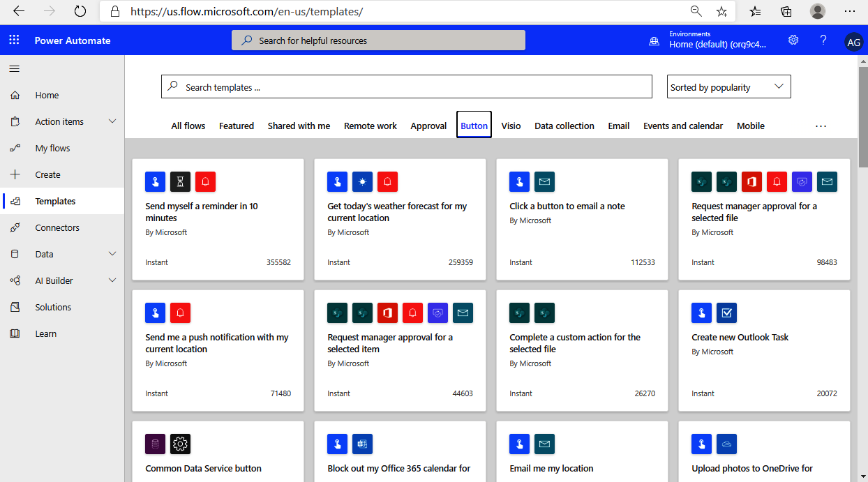This screenshot has height=482, width=868.
Task: Click the Data cylinder icon
Action: (15, 254)
